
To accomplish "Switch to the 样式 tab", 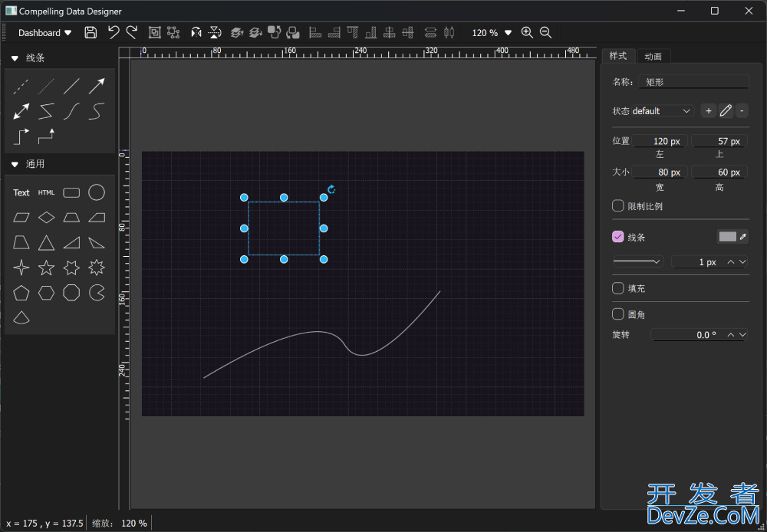I will coord(617,56).
